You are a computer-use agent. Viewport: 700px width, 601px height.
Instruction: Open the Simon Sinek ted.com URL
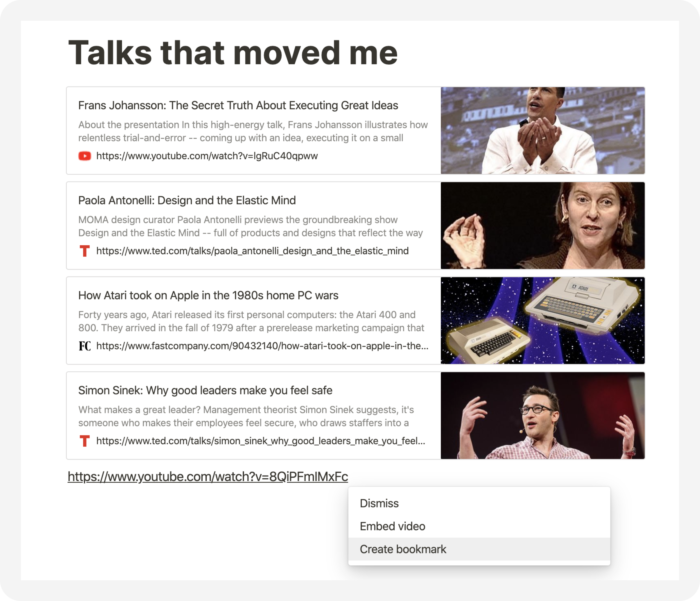[260, 441]
